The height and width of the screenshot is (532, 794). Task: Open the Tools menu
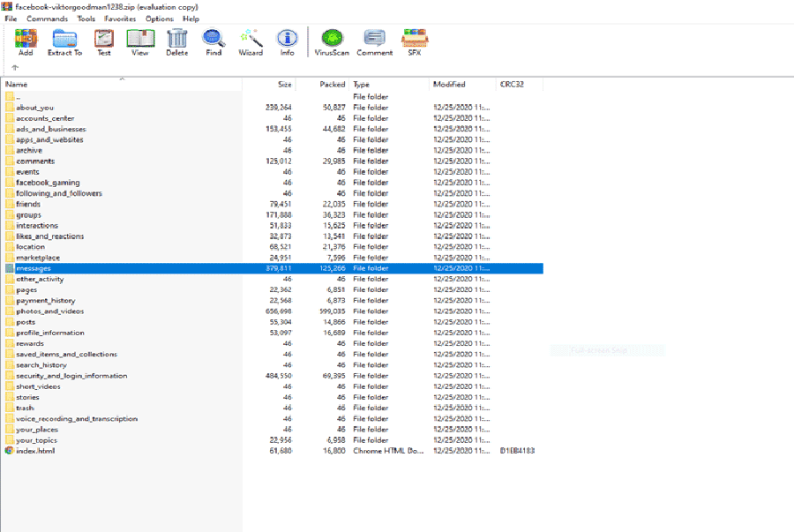[86, 19]
